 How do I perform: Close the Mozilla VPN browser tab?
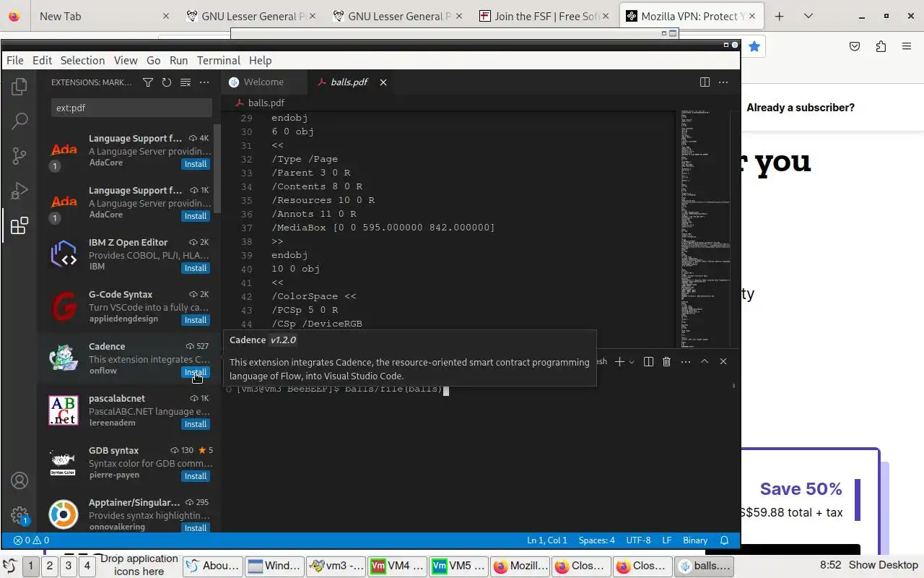(753, 16)
